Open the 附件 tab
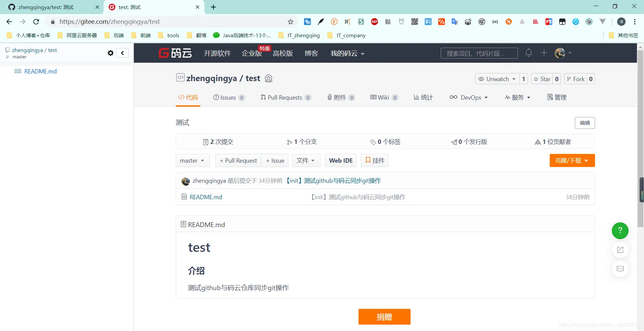This screenshot has width=644, height=331. click(x=341, y=98)
